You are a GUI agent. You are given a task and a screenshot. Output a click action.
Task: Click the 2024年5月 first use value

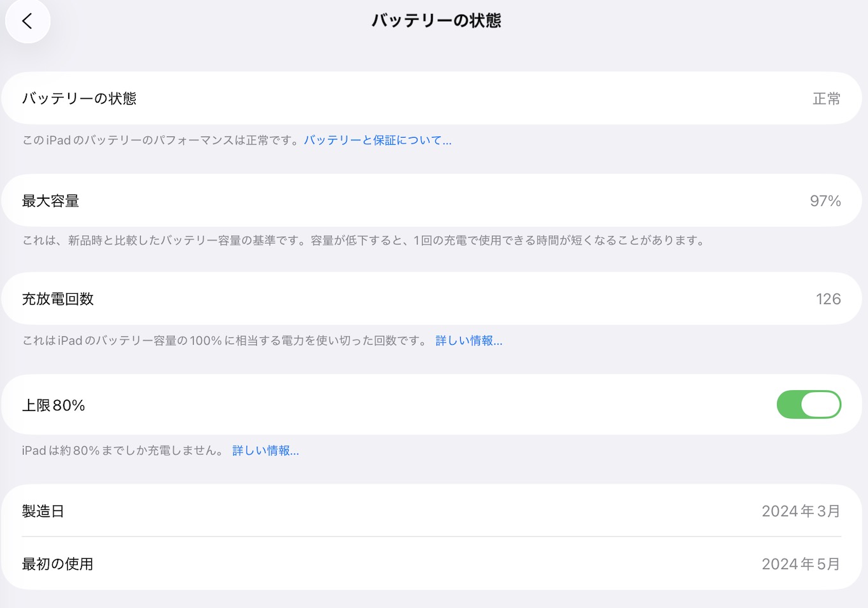point(800,564)
